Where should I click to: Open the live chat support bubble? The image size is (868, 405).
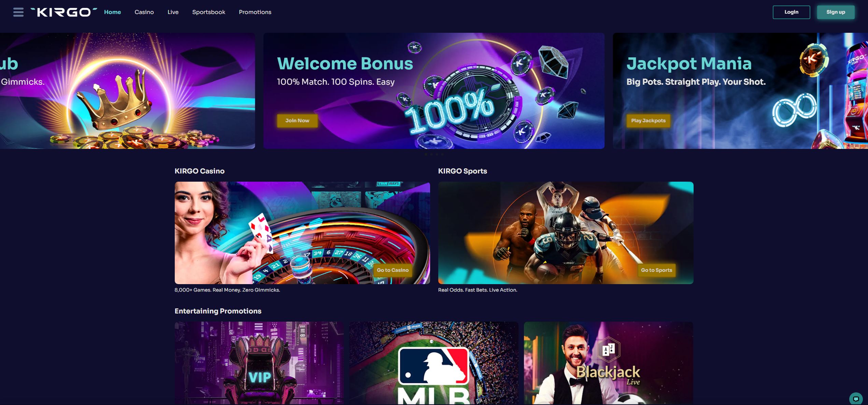coord(856,399)
